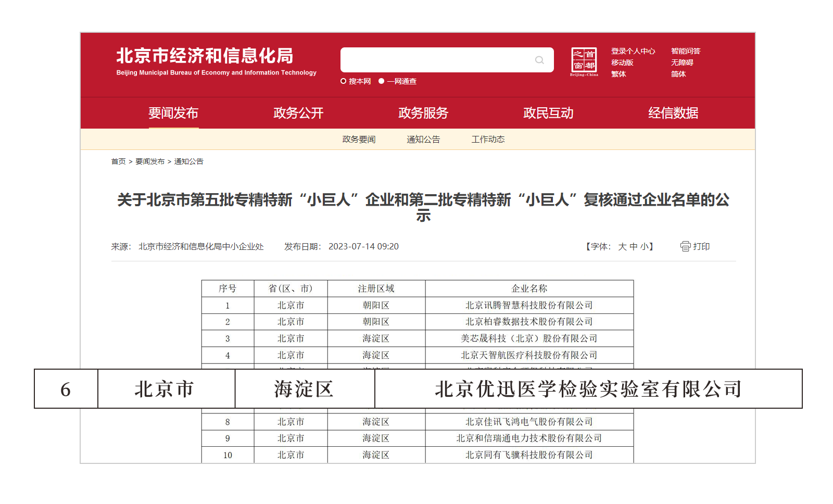Viewport: 833px width, 504px height.
Task: Click 首页 in the breadcrumb
Action: click(x=118, y=161)
